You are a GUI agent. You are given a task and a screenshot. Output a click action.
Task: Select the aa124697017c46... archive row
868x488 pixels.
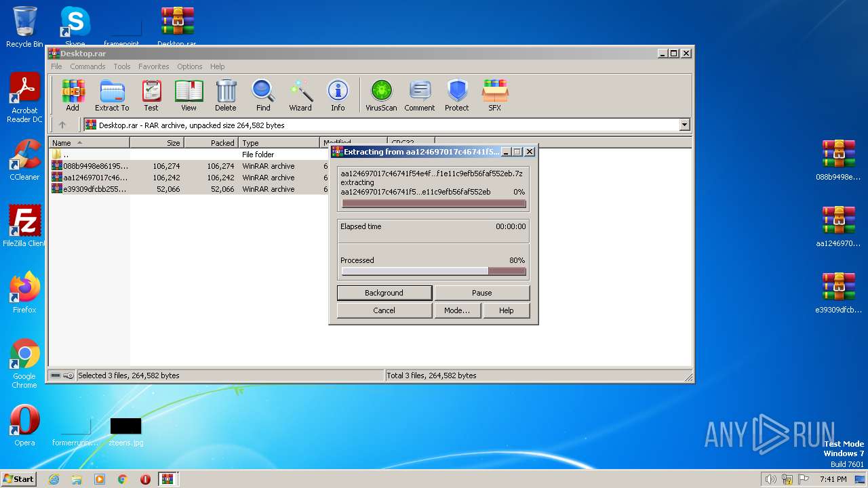(x=189, y=178)
